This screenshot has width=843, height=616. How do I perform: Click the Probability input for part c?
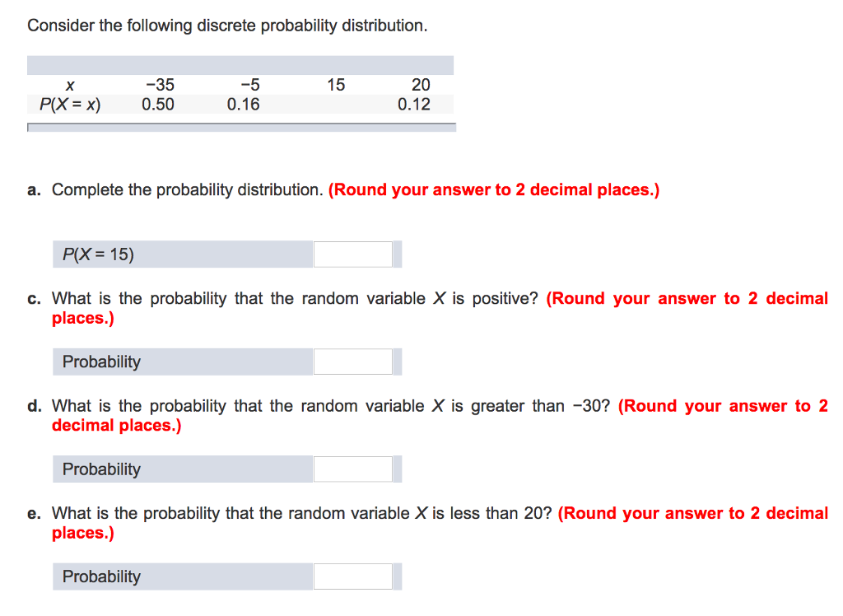[x=352, y=361]
